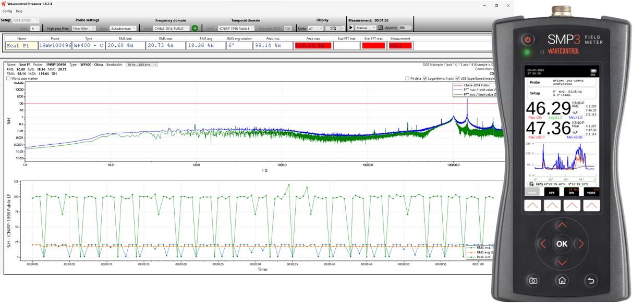The width and height of the screenshot is (644, 303).
Task: Click the SMP3 home button
Action: pyautogui.click(x=562, y=281)
